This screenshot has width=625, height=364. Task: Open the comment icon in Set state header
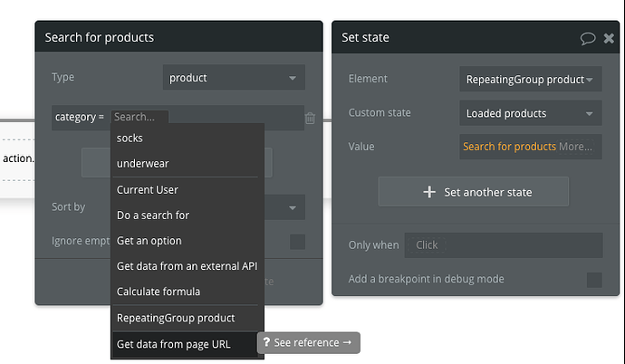(x=587, y=38)
